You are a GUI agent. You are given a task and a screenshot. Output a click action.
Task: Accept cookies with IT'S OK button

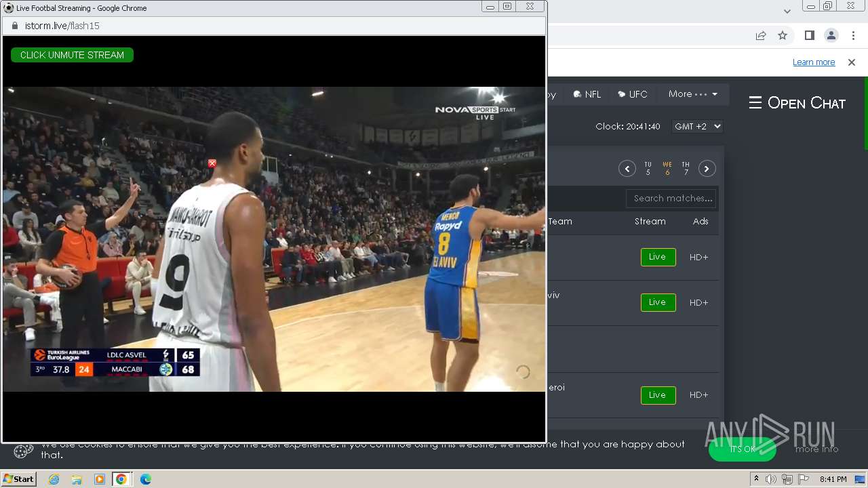point(743,449)
